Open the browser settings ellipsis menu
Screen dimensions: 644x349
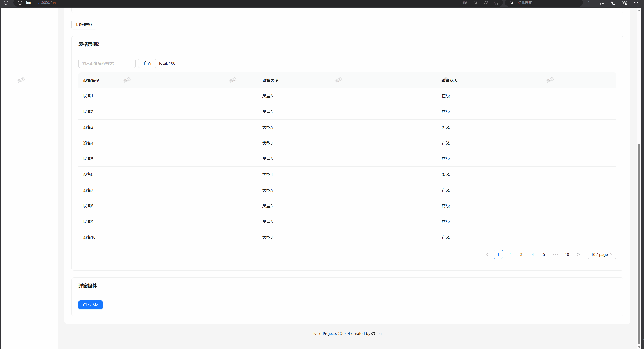click(x=636, y=3)
